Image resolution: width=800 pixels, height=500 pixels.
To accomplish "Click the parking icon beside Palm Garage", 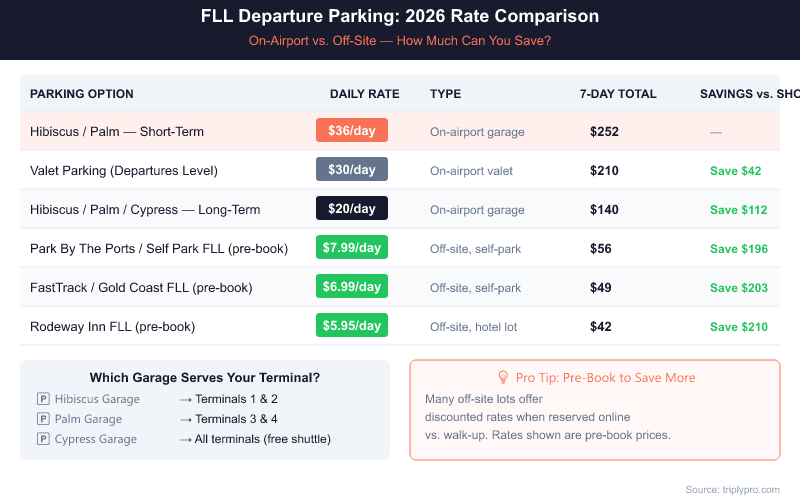I will tap(43, 419).
